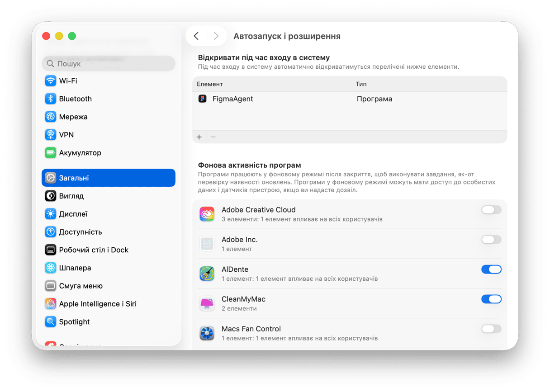Enable Adobe Creative Cloud background activity
This screenshot has width=550, height=392.
(x=491, y=210)
